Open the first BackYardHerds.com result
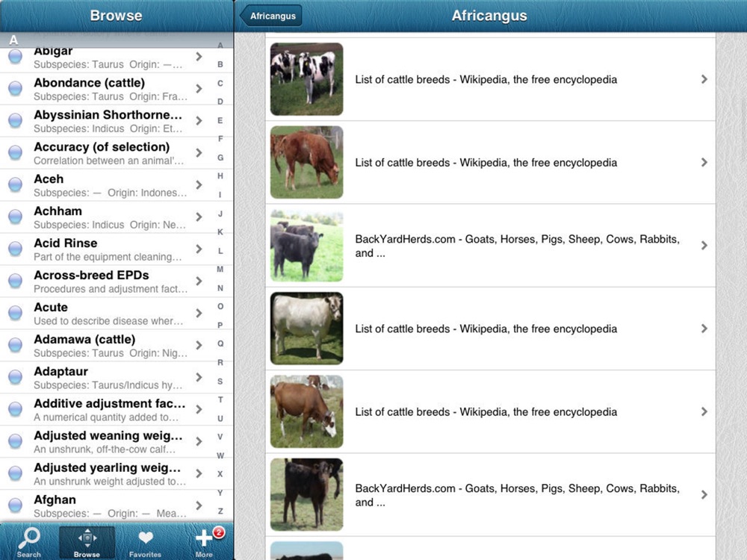 pos(518,246)
